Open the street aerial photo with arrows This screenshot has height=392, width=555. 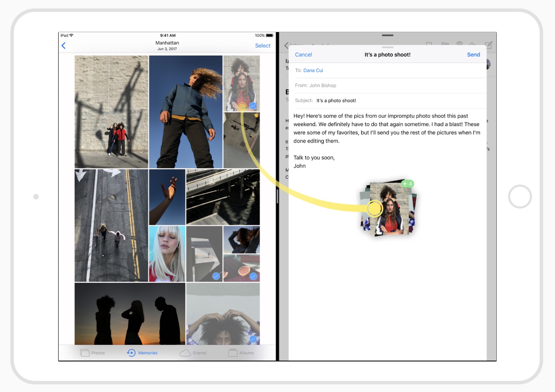[x=111, y=225]
